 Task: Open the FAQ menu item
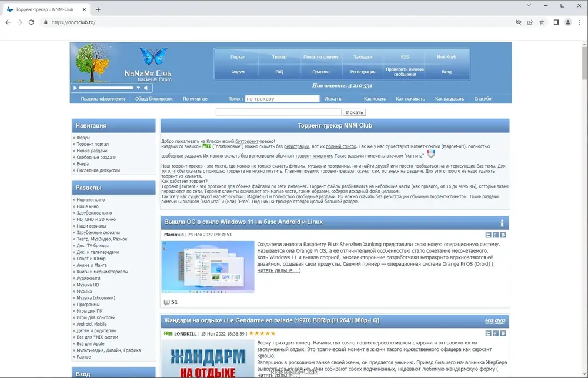[x=279, y=72]
